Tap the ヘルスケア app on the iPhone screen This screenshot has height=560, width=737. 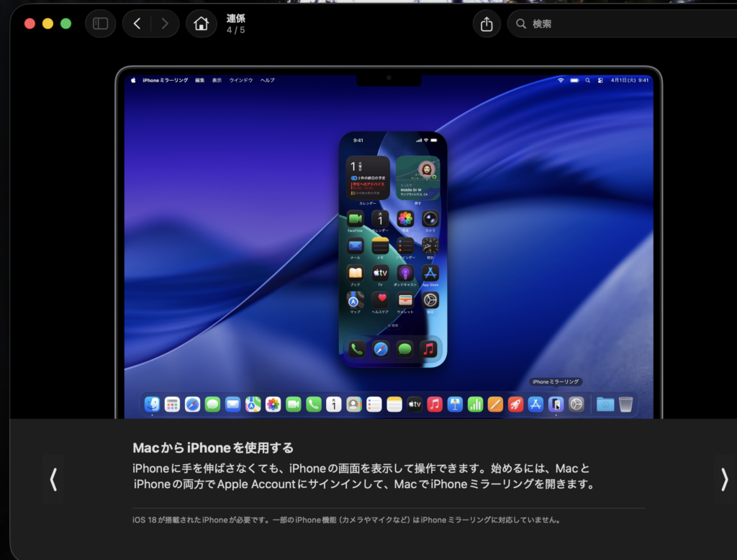point(380,300)
